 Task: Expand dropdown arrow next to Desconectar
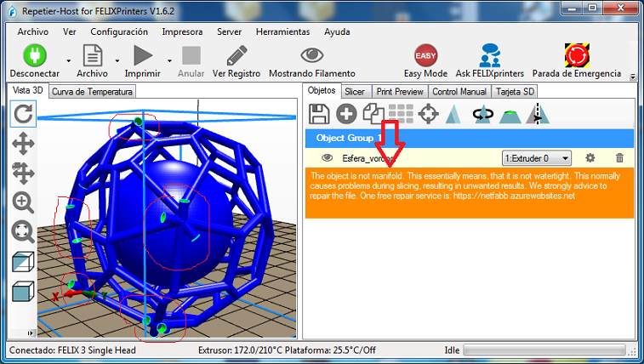point(68,60)
